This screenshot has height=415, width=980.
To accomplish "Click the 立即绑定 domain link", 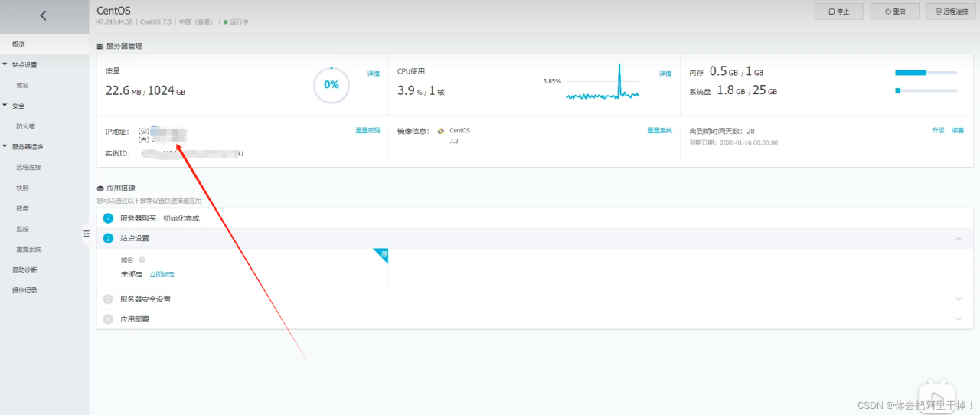I will (x=162, y=274).
